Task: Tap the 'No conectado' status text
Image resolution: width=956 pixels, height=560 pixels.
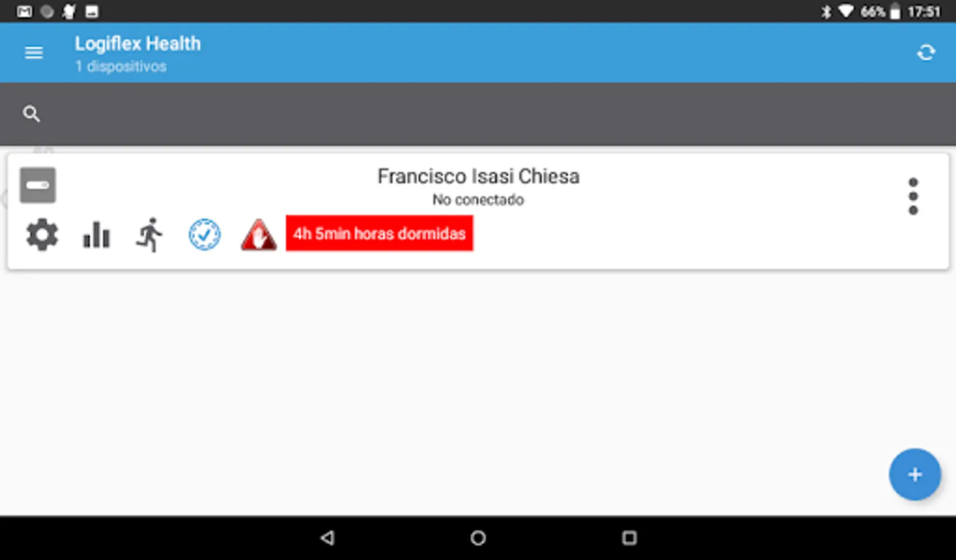Action: coord(478,200)
